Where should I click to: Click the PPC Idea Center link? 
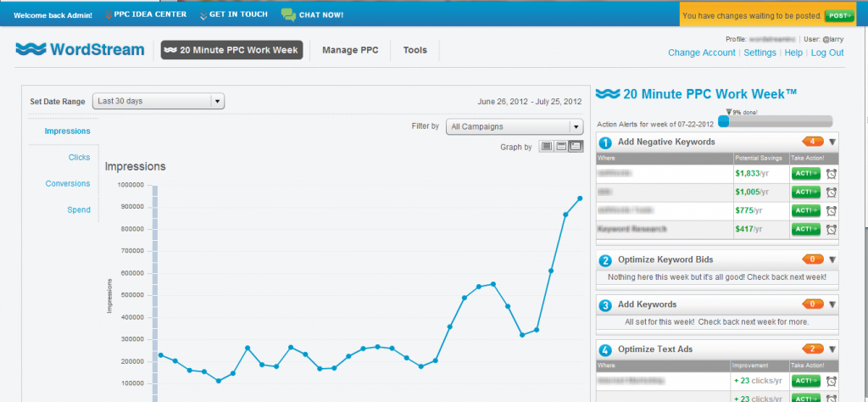tap(150, 15)
